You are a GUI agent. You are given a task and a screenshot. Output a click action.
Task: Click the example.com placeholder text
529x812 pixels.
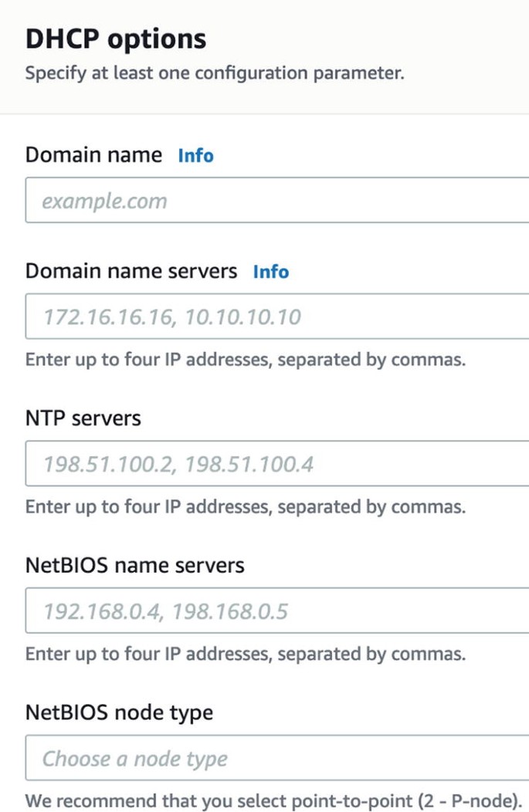click(104, 201)
